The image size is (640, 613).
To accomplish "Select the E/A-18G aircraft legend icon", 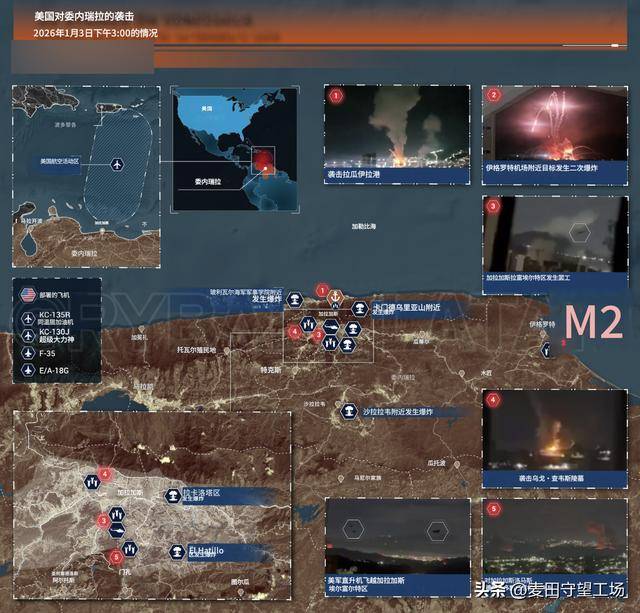I will click(x=29, y=370).
